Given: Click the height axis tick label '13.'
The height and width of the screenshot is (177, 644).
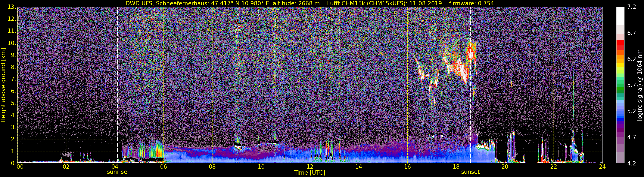Looking at the screenshot, I should (12, 7).
